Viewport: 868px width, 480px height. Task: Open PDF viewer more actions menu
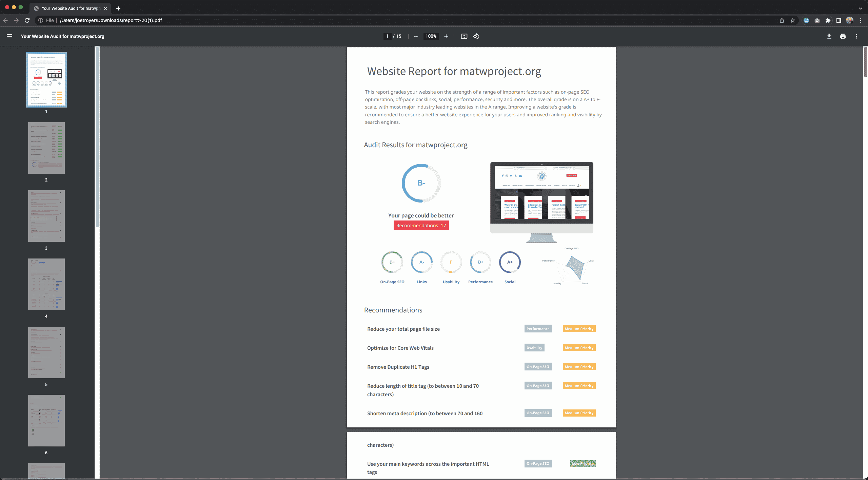tap(856, 36)
